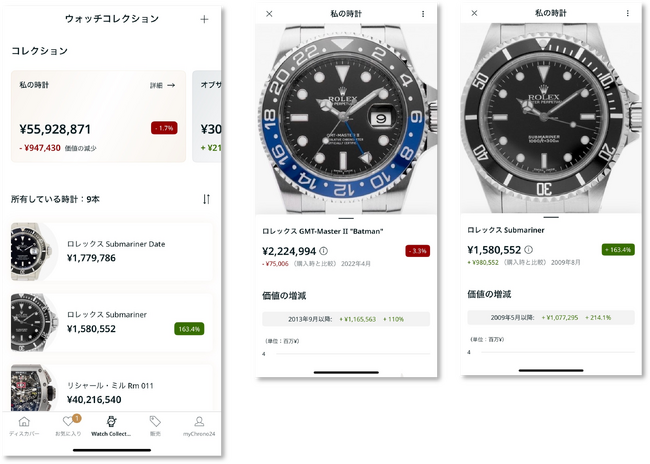This screenshot has width=650, height=464.
Task: Tap the Submariner watch thumbnail in list
Action: coord(34,322)
